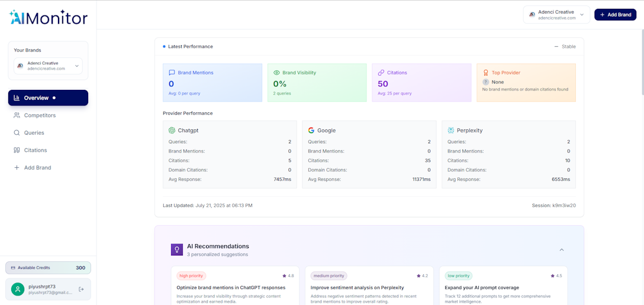Click the logout icon beside piyushrpt73
The image size is (644, 305).
click(81, 290)
